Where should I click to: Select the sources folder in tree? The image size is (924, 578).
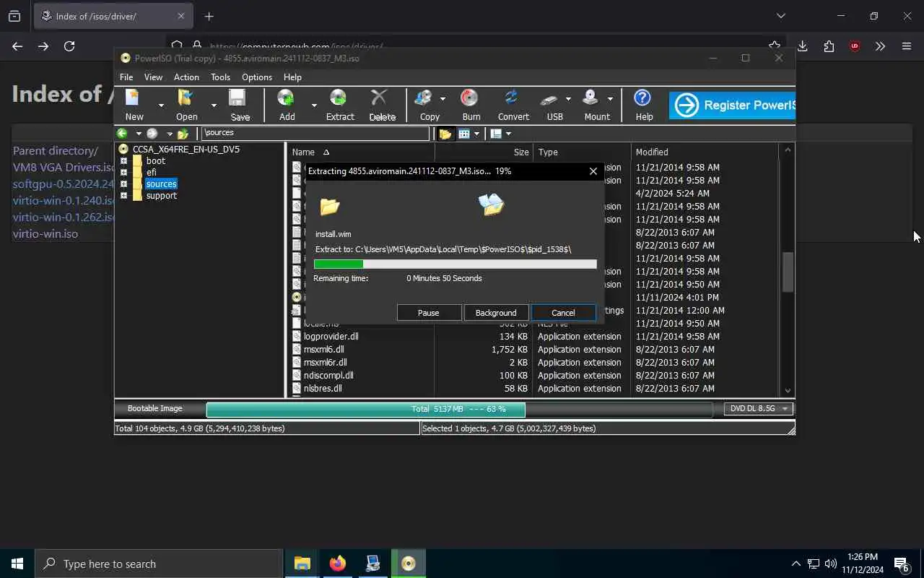point(161,184)
